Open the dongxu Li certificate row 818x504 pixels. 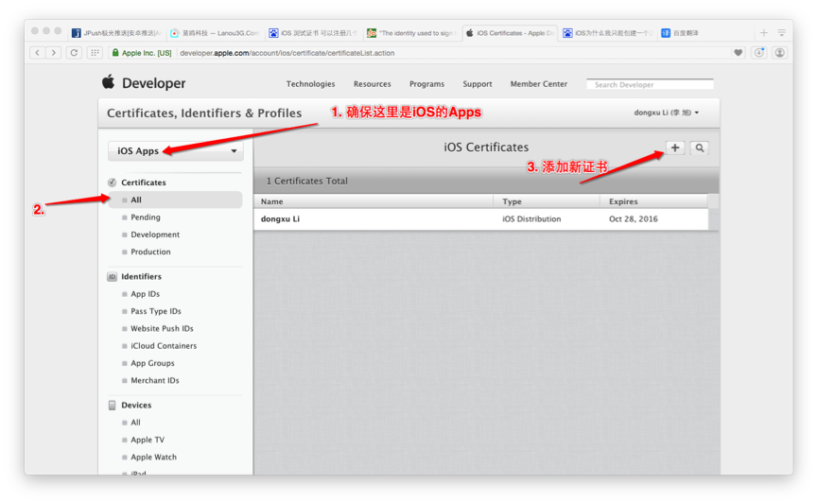tap(481, 219)
